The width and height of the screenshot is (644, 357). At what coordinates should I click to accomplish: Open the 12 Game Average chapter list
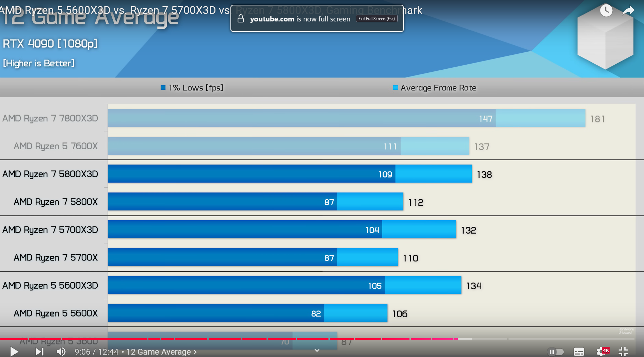click(x=161, y=352)
